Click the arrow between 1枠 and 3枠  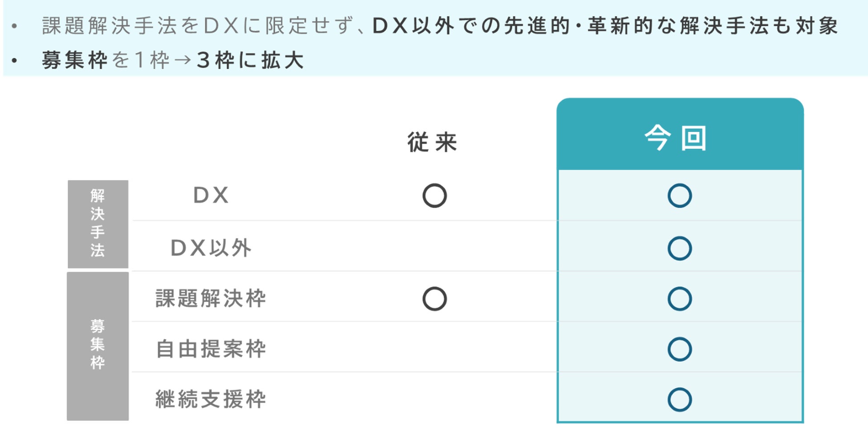[x=183, y=60]
